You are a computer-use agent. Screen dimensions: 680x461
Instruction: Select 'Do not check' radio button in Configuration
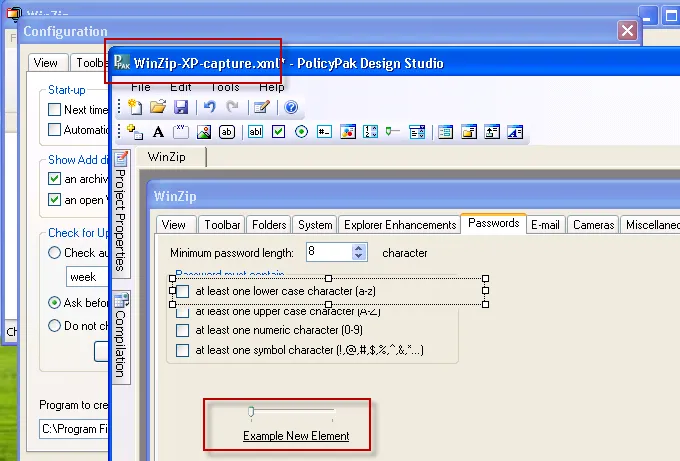coord(54,325)
